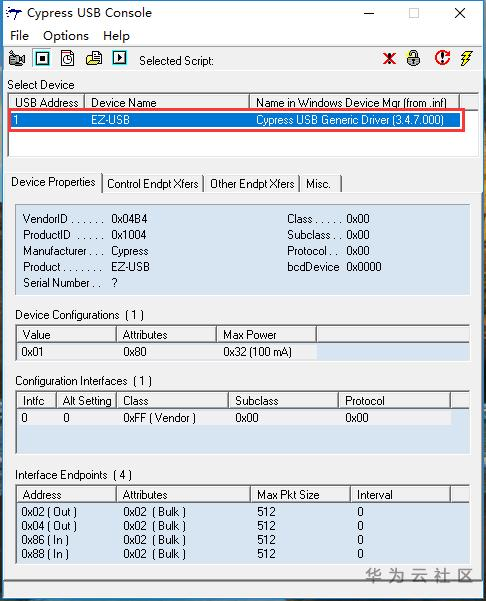486x601 pixels.
Task: Switch to Other Endpt Xfers tab
Action: pos(252,184)
